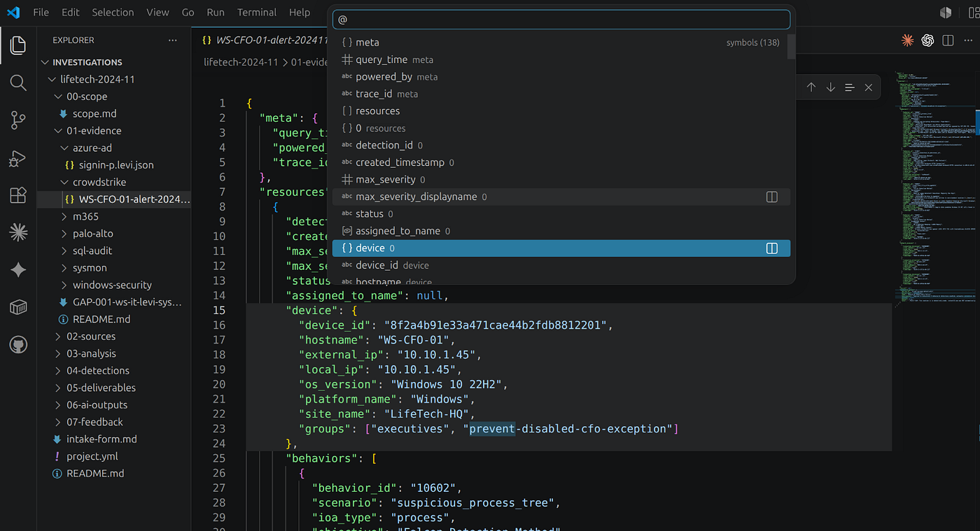
Task: Open device symbol to the side
Action: coord(772,248)
